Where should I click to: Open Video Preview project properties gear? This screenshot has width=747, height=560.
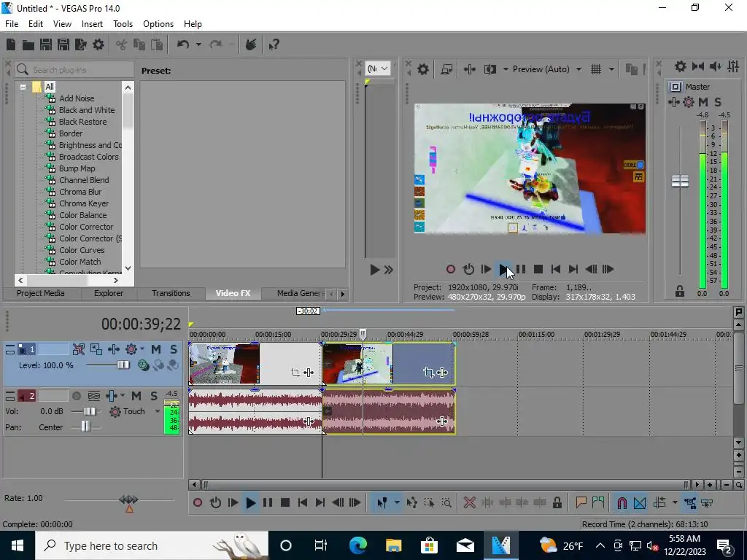(422, 69)
